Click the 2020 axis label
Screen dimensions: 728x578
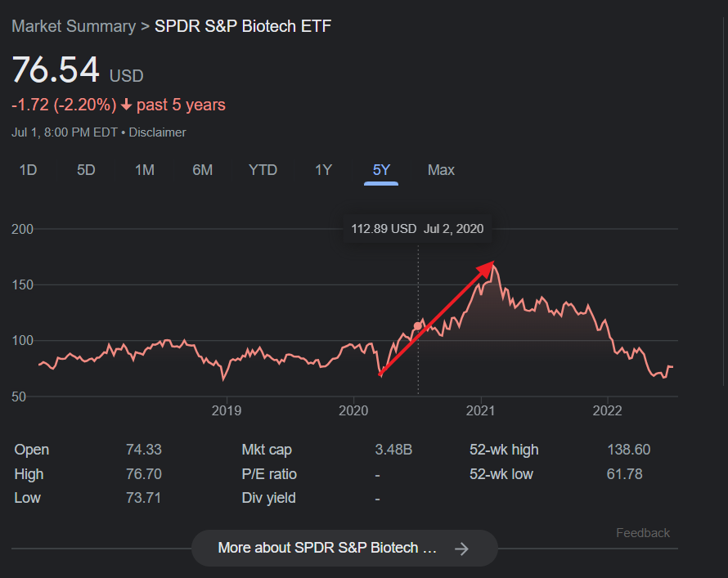tap(353, 410)
